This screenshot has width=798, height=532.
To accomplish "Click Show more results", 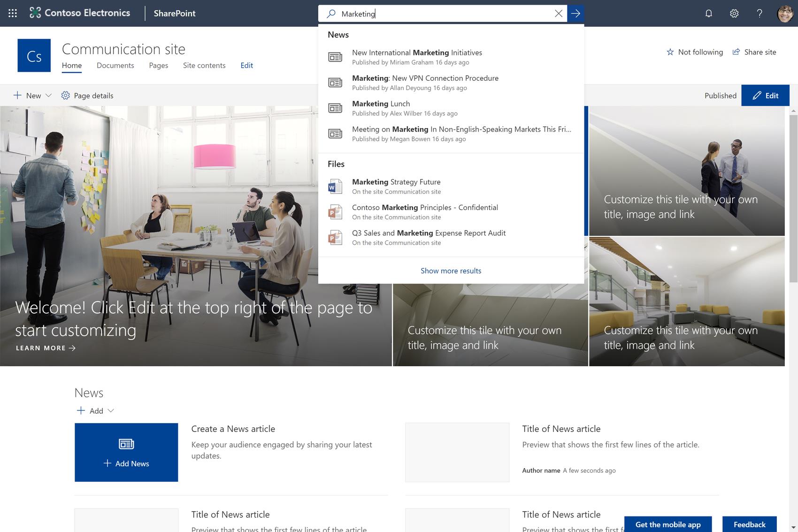I will point(451,270).
